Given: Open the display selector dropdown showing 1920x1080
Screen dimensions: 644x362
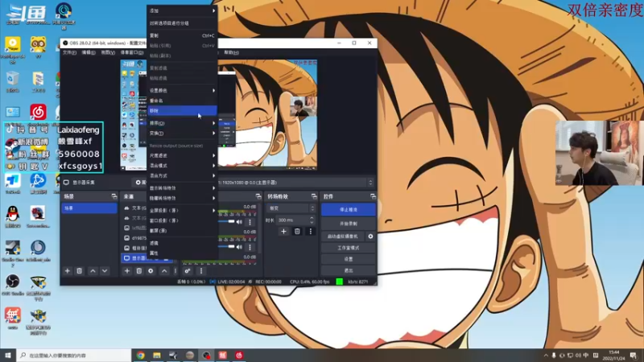Looking at the screenshot, I should click(295, 183).
